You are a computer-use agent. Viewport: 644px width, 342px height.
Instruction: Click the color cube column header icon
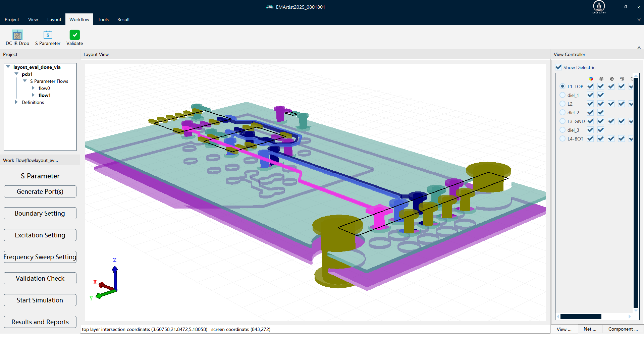pos(591,79)
